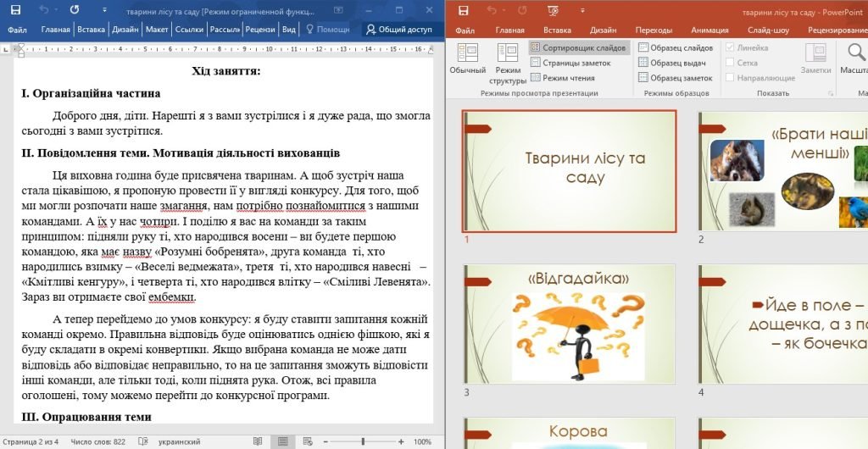Undo the last action in PowerPoint
This screenshot has width=868, height=449.
click(x=492, y=10)
